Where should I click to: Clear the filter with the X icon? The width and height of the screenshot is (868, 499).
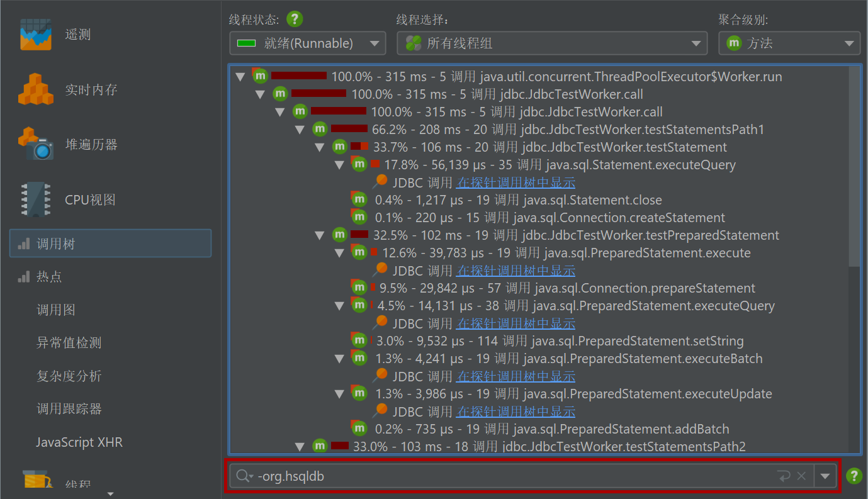pos(801,476)
